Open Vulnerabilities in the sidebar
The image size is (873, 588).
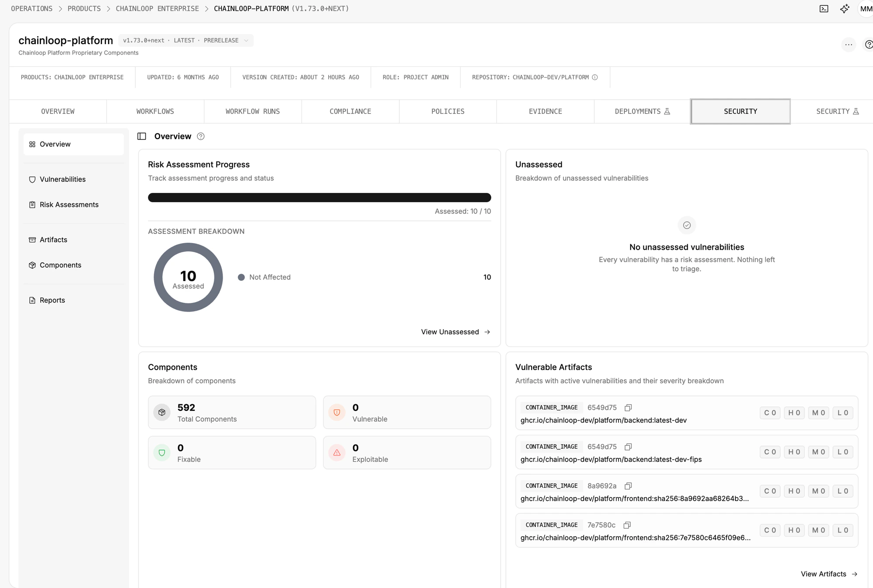point(74,179)
